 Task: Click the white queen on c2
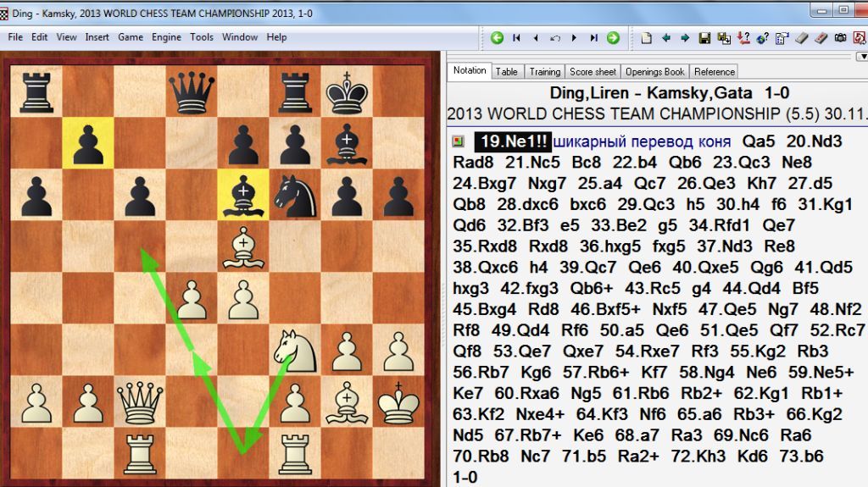[x=140, y=401]
